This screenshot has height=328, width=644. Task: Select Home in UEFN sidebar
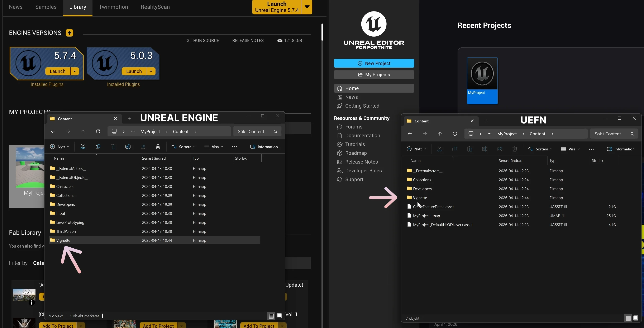click(374, 88)
